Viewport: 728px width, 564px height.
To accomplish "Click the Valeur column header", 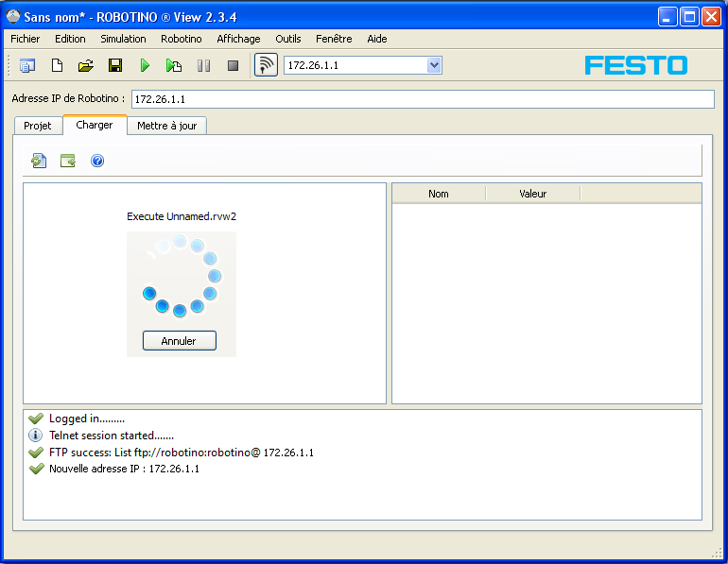I will tap(532, 194).
